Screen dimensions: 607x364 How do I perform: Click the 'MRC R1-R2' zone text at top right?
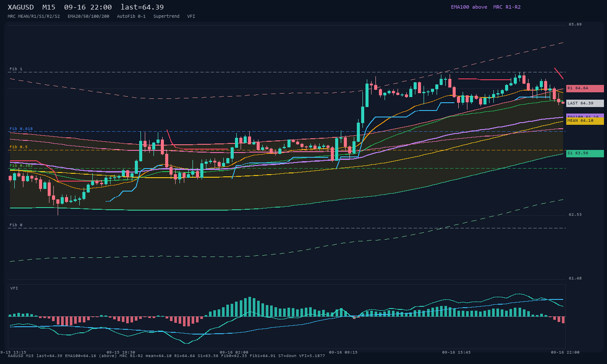click(x=507, y=7)
